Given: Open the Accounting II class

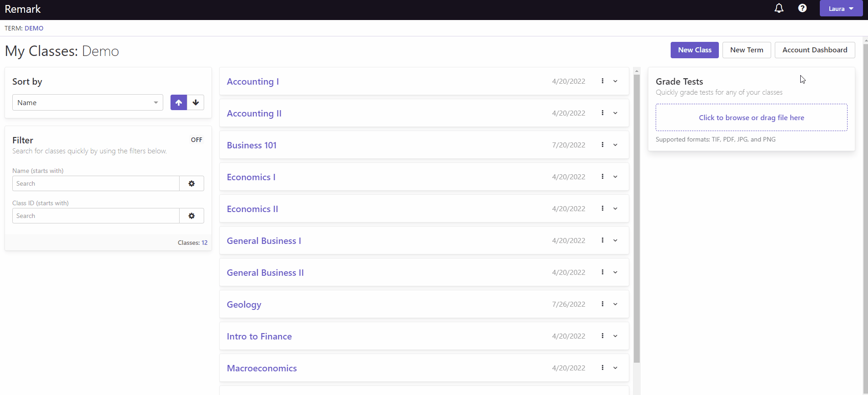Looking at the screenshot, I should click(x=254, y=113).
